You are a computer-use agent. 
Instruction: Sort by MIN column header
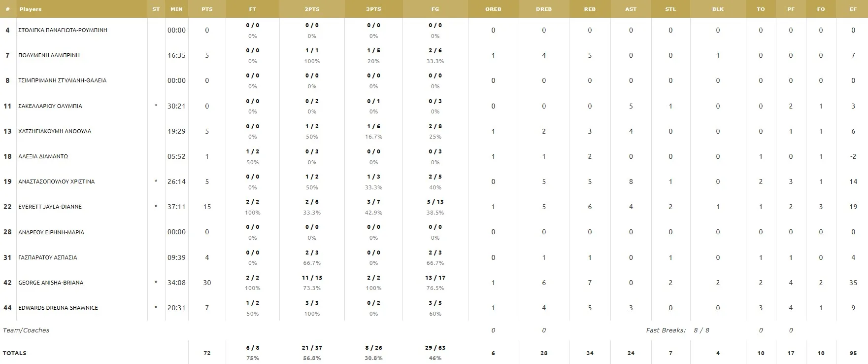(x=176, y=9)
